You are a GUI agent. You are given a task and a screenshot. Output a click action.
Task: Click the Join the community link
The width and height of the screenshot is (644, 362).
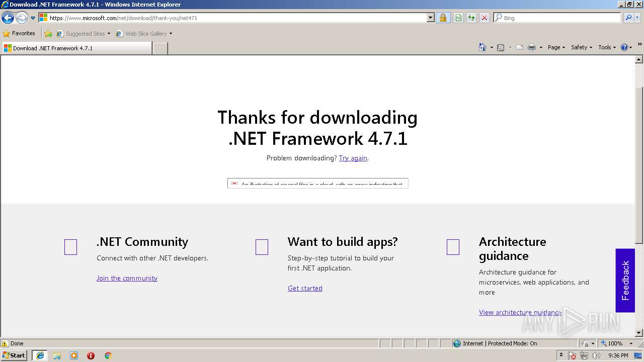click(127, 278)
